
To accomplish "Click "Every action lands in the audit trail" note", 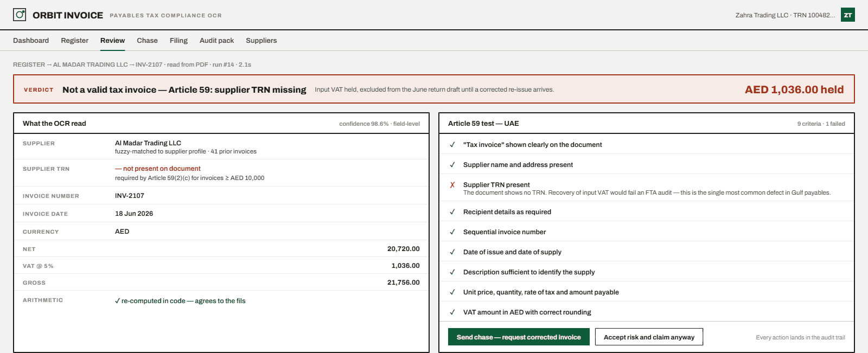I will click(801, 337).
